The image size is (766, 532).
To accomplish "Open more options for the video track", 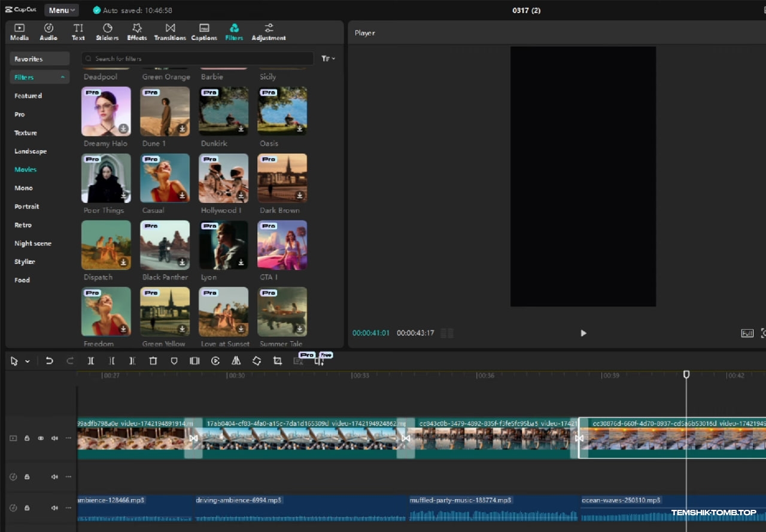I will 68,438.
